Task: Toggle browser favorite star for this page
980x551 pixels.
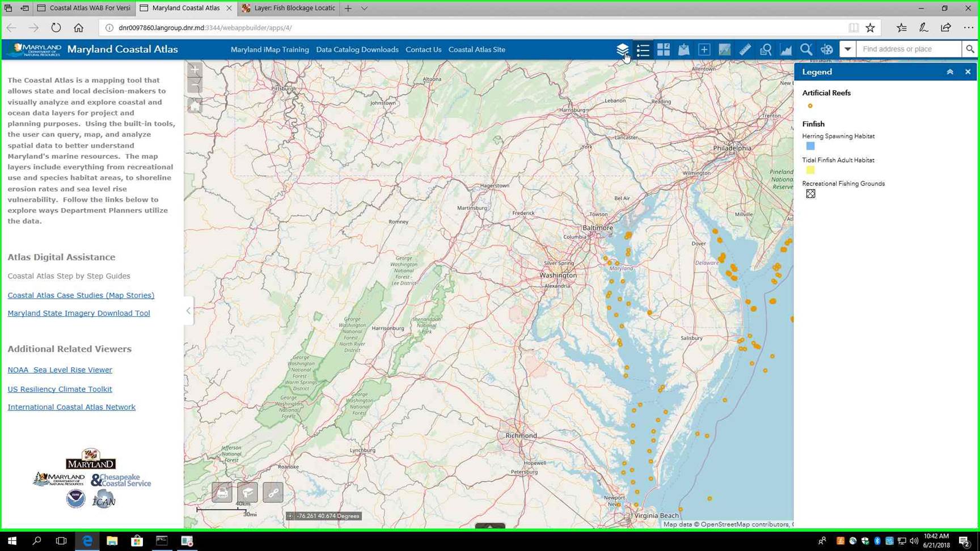Action: [870, 28]
